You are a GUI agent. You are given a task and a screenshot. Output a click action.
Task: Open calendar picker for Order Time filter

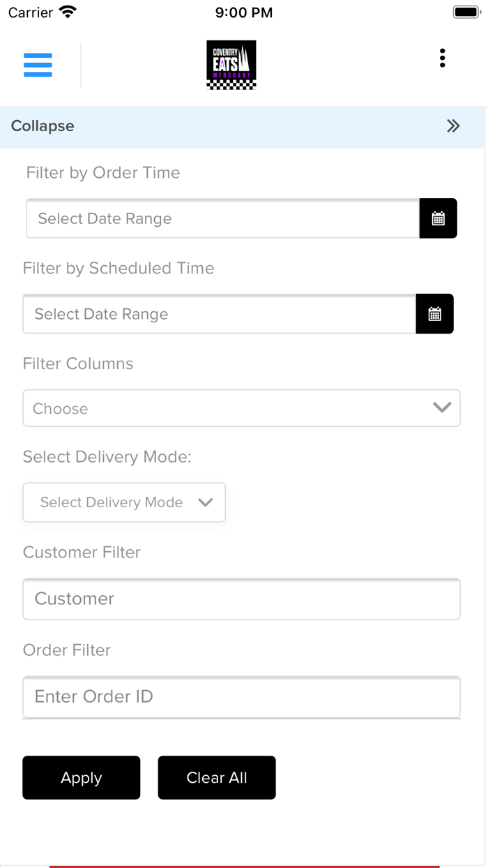coord(438,219)
